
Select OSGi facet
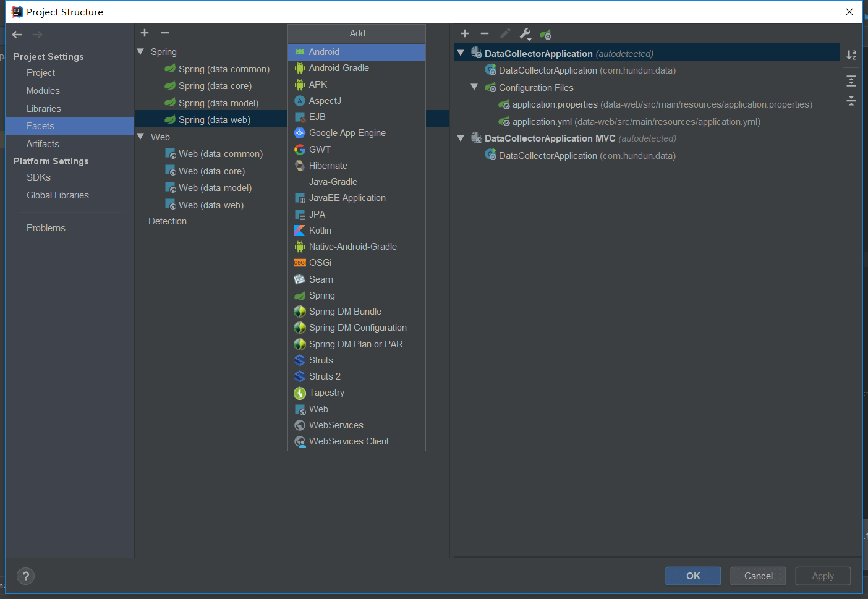click(x=356, y=263)
